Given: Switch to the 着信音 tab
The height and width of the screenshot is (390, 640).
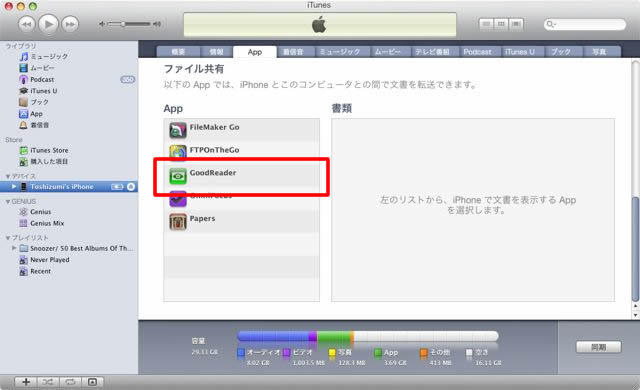Looking at the screenshot, I should (293, 52).
